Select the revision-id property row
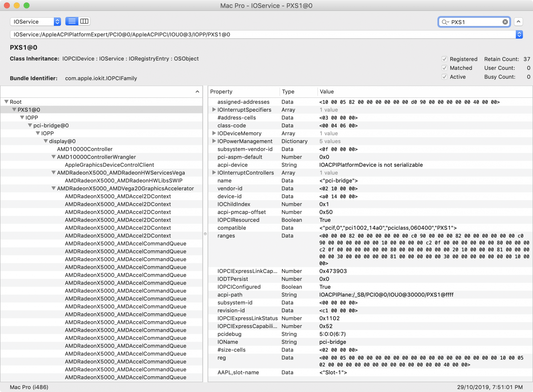Image resolution: width=533 pixels, height=392 pixels. coord(370,310)
